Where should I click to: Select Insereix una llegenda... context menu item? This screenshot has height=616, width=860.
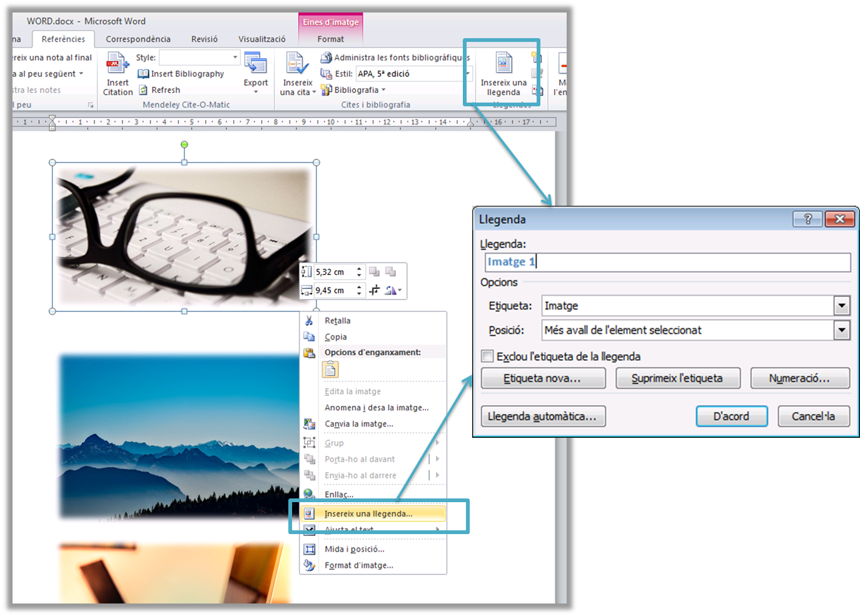click(x=373, y=513)
